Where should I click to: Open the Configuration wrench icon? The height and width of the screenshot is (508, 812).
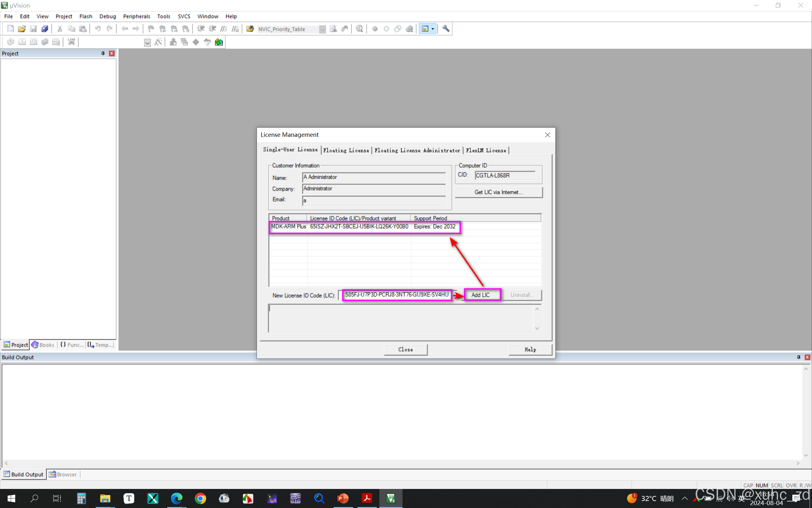(x=446, y=29)
